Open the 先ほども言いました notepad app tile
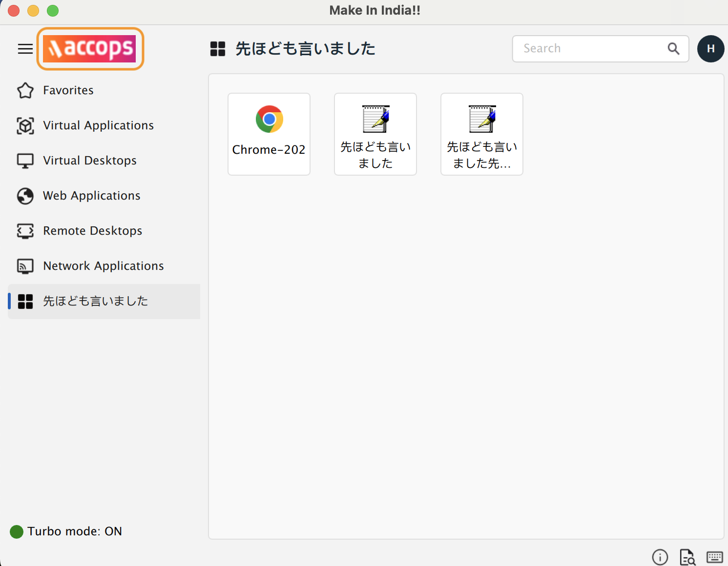728x566 pixels. 375,134
